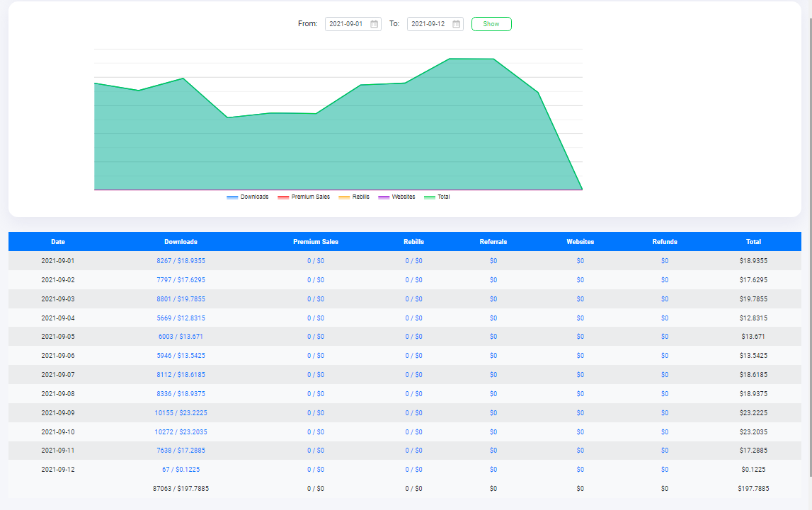Open Premium Sales link for 2021-09-03
The width and height of the screenshot is (812, 510).
click(x=316, y=299)
